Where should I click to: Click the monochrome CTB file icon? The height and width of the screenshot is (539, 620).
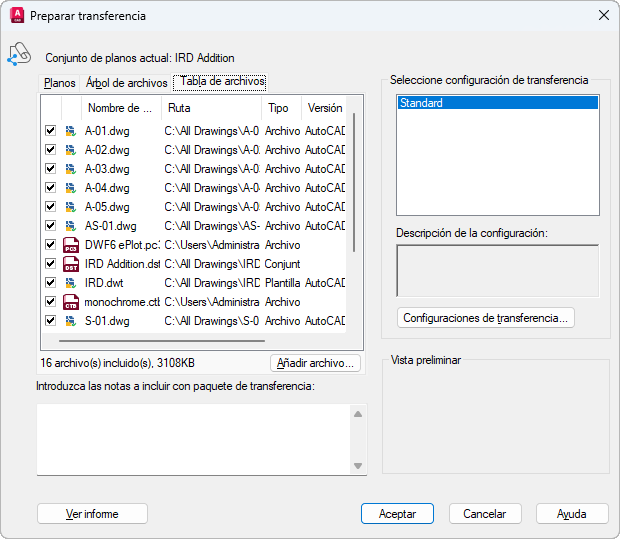[x=70, y=302]
